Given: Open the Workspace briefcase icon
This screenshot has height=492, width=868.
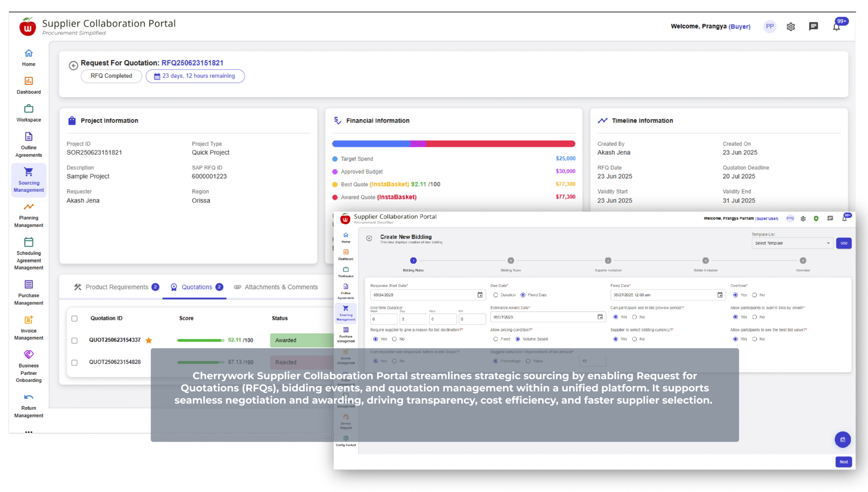Looking at the screenshot, I should tap(28, 109).
